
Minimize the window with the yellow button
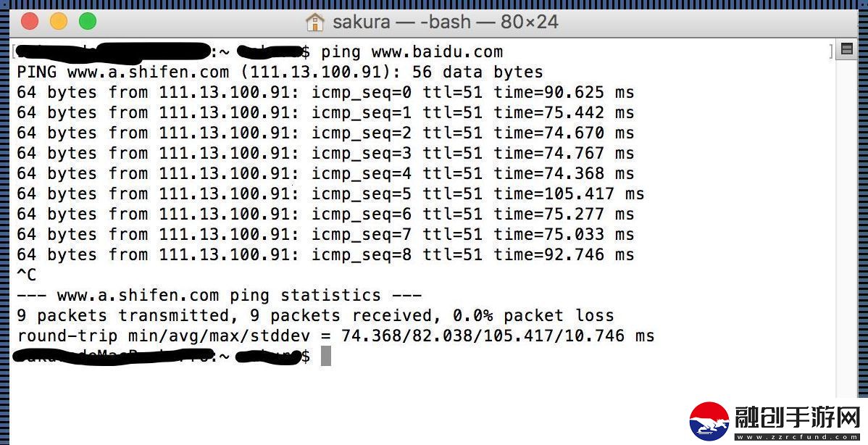tap(59, 22)
